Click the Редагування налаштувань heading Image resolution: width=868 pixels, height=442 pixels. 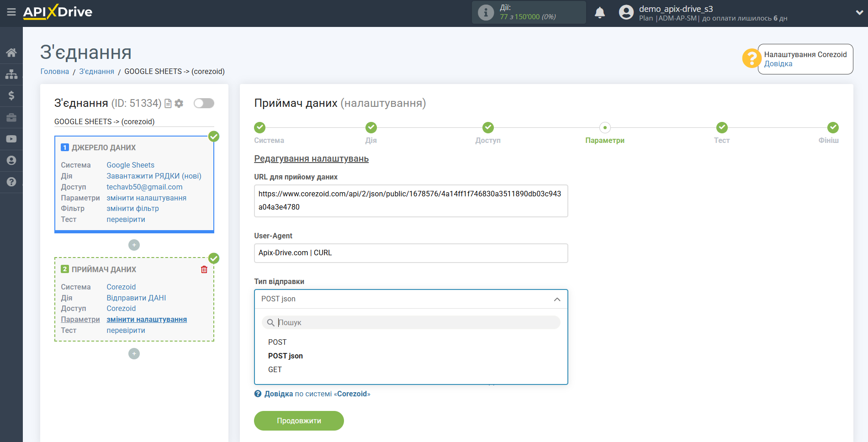311,158
